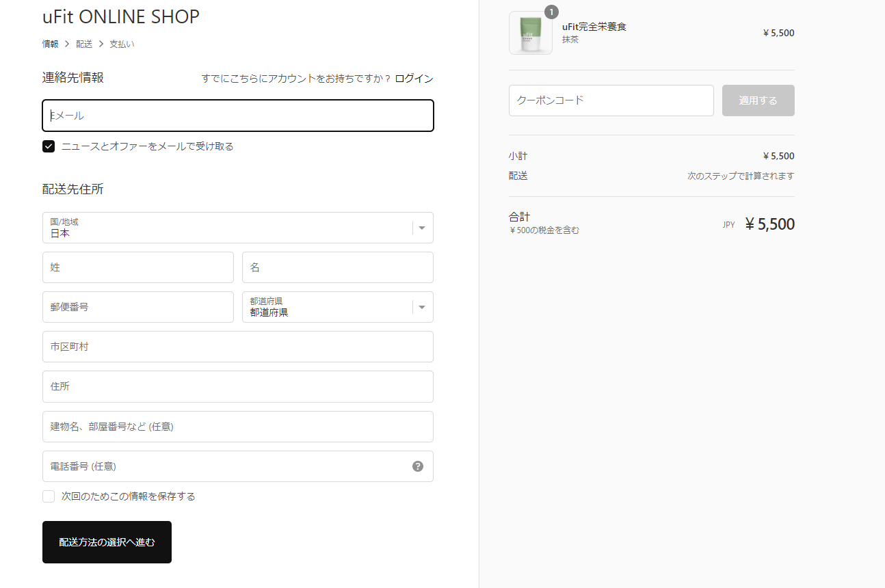Focus the 建物名、部屋番号など field
The height and width of the screenshot is (588, 885).
238,427
